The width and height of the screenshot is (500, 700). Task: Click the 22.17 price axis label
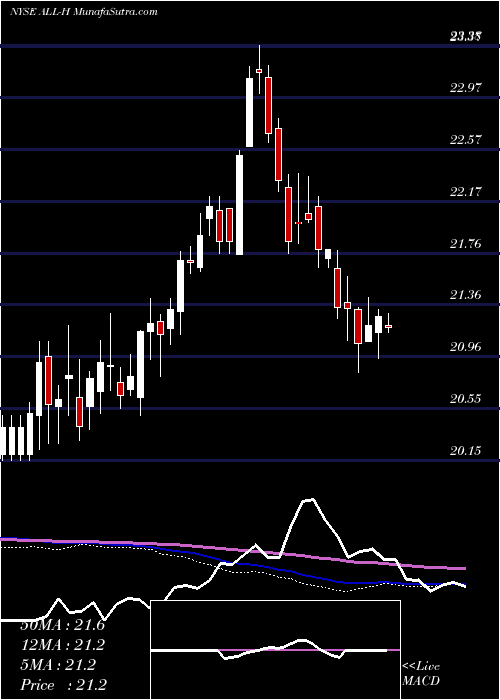pos(466,192)
